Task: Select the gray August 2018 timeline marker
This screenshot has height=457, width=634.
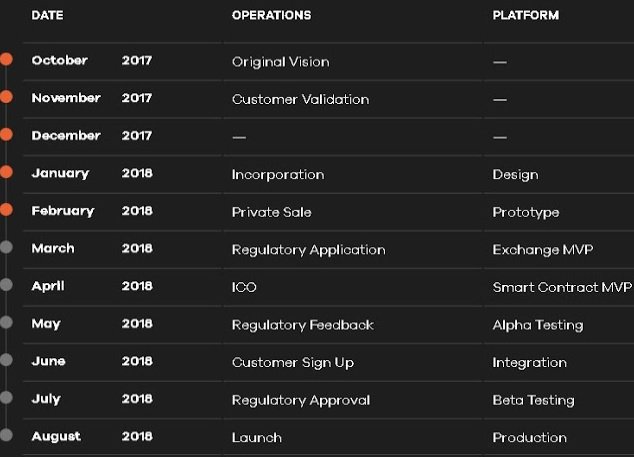Action: [6, 435]
